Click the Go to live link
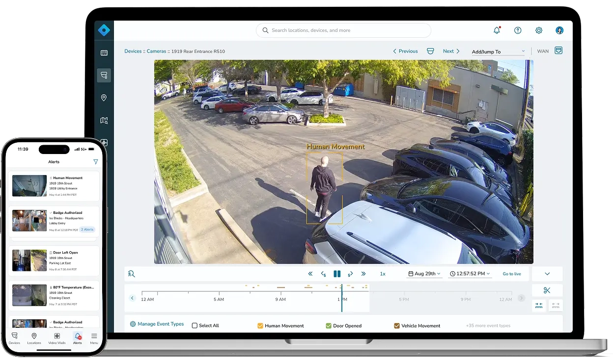Image resolution: width=613 pixels, height=364 pixels. click(x=512, y=274)
